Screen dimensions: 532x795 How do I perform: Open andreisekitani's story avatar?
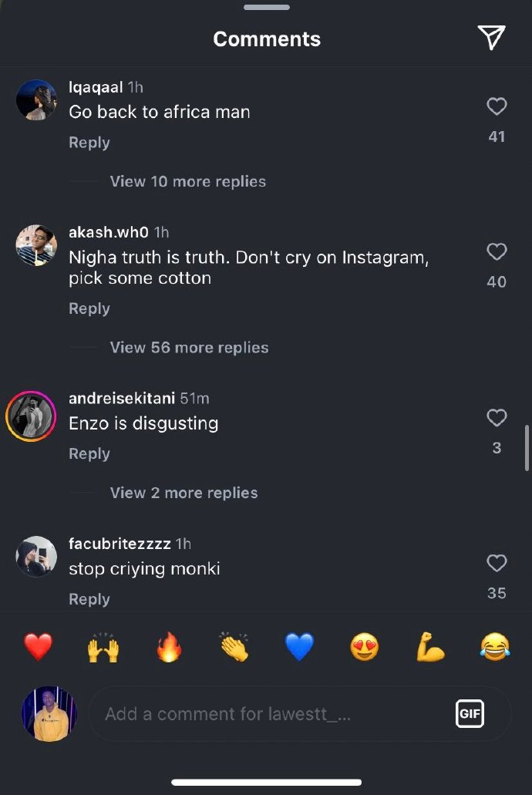pos(31,417)
